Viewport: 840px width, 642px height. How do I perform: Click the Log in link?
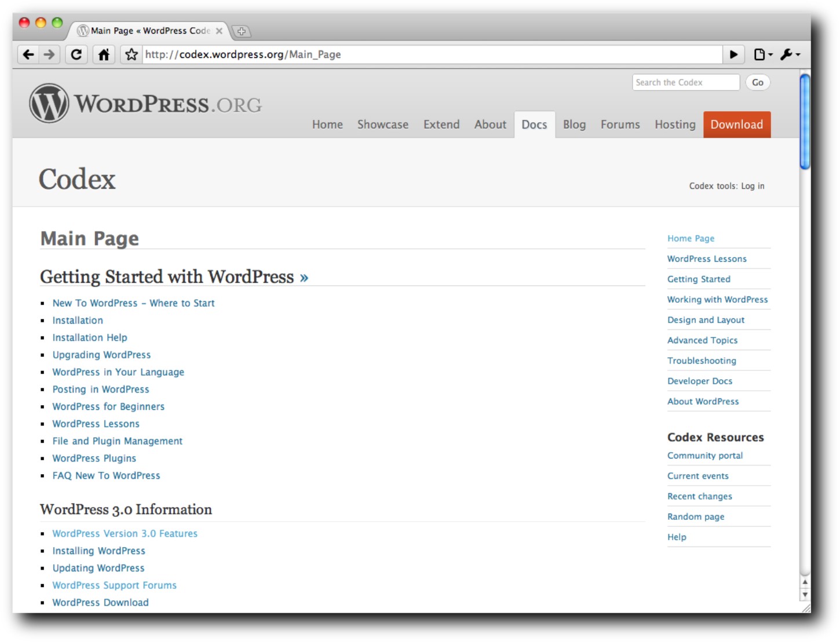point(753,186)
